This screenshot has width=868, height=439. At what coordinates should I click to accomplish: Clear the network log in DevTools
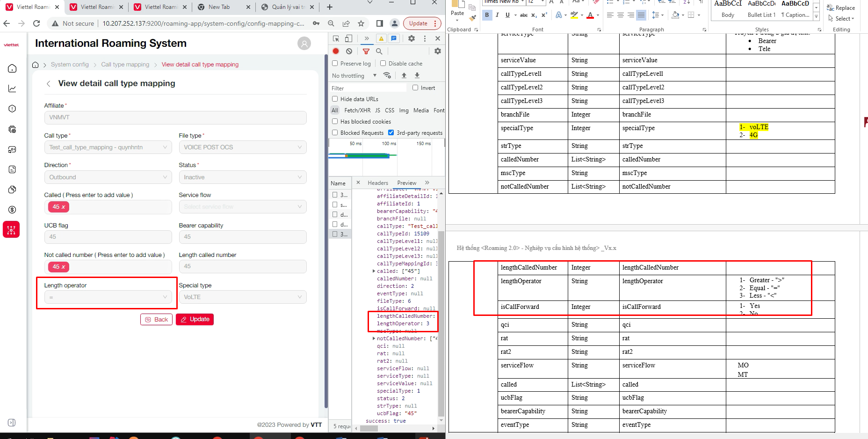click(349, 51)
